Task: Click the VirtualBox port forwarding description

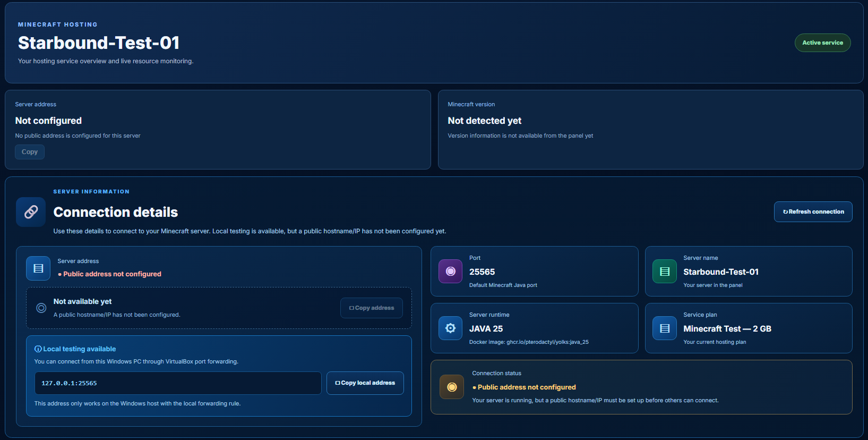Action: click(136, 361)
